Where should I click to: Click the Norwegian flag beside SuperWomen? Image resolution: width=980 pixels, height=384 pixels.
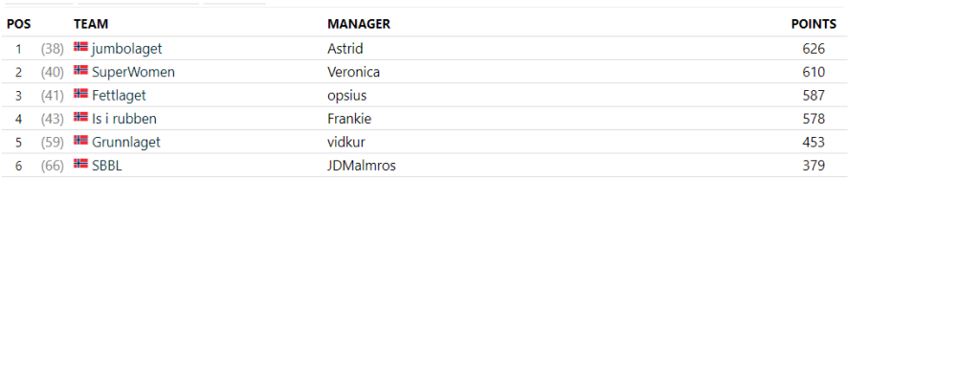pyautogui.click(x=80, y=70)
